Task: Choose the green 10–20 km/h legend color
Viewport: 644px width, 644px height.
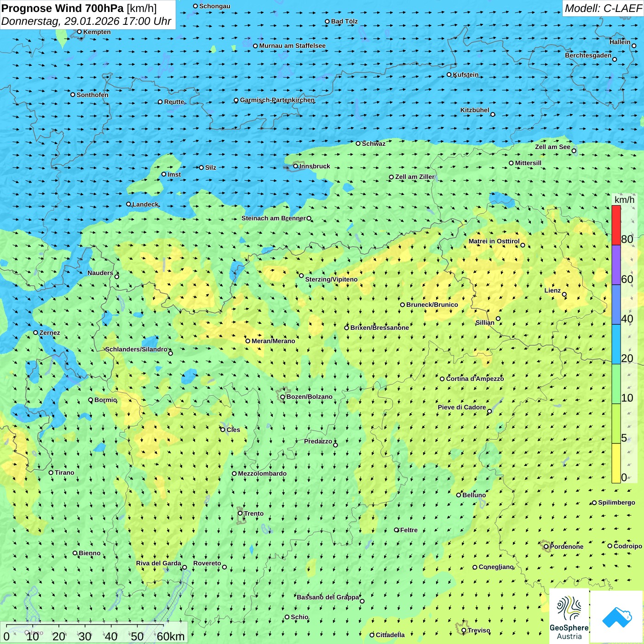Action: pos(616,384)
